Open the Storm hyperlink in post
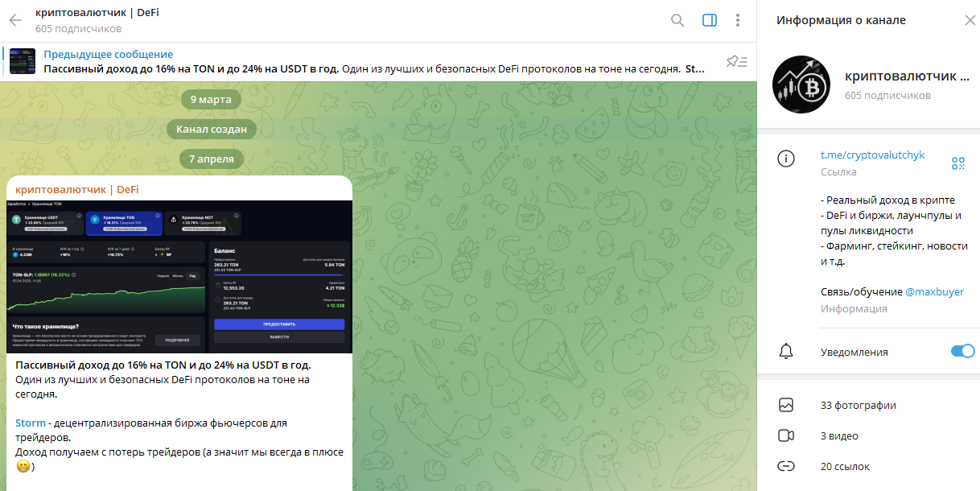 coord(30,423)
